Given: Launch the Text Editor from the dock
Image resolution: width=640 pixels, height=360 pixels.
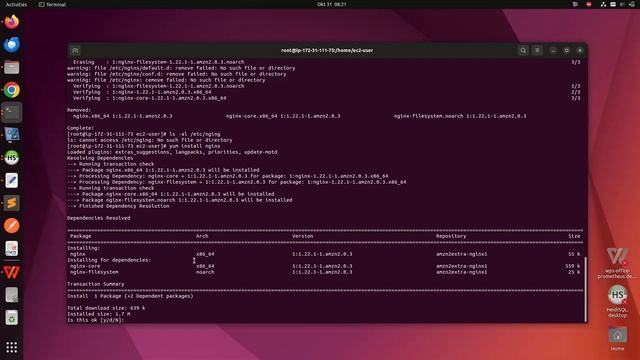Looking at the screenshot, I should [11, 180].
